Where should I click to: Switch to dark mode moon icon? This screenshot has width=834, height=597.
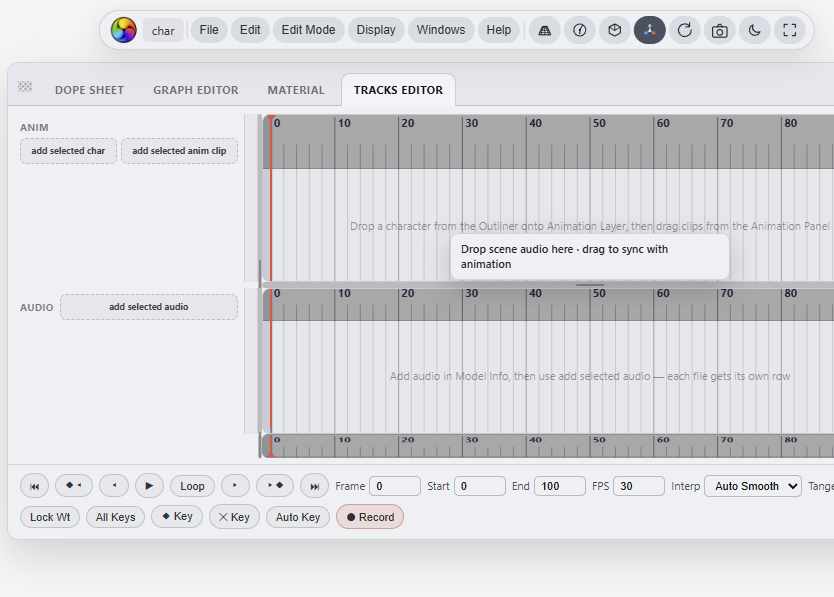click(755, 30)
